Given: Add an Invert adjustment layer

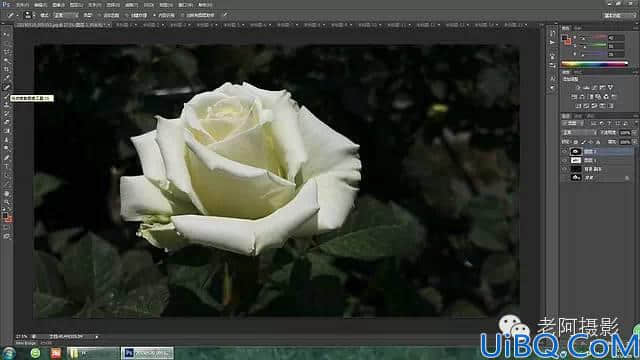Looking at the screenshot, I should [578, 106].
